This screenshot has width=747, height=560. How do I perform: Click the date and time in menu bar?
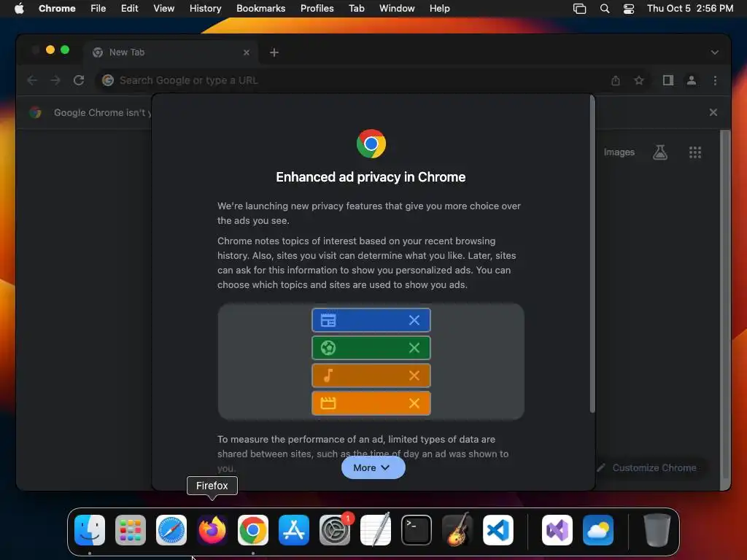click(x=690, y=9)
